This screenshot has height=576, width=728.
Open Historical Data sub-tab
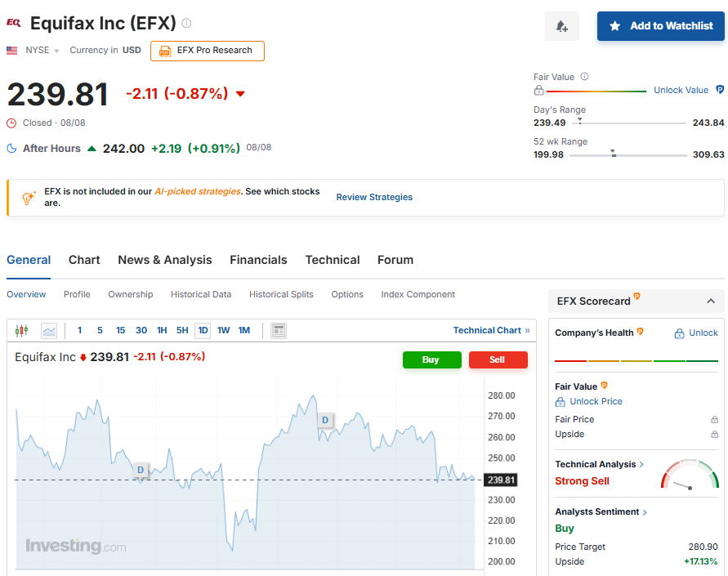(x=201, y=294)
